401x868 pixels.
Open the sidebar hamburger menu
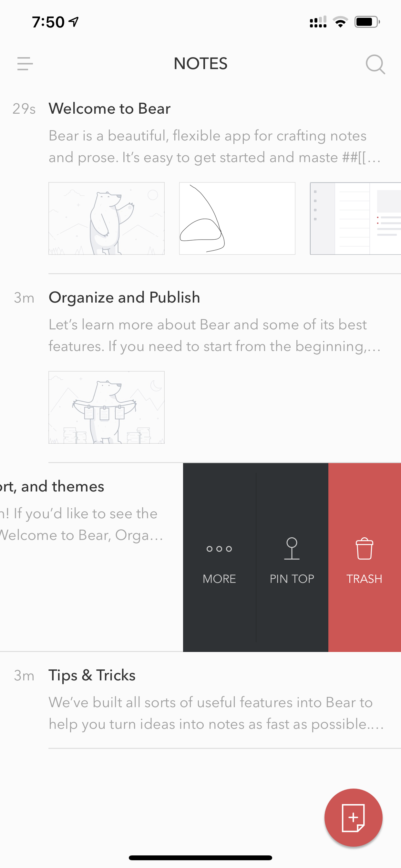click(x=25, y=64)
